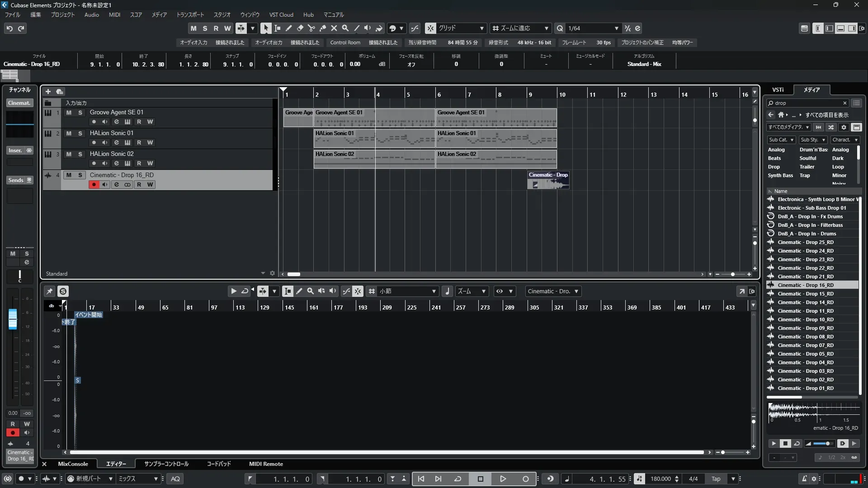Click the Cinematic - Drop audio event in timeline
The width and height of the screenshot is (868, 488).
point(548,180)
